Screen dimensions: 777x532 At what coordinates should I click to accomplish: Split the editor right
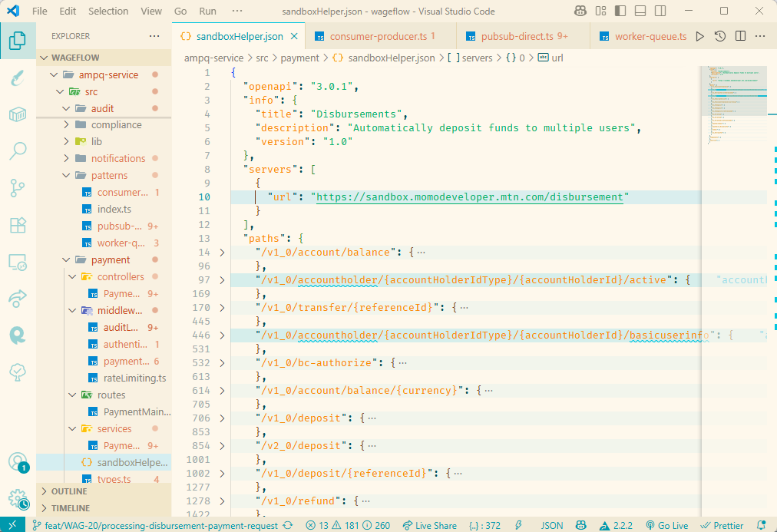(740, 36)
